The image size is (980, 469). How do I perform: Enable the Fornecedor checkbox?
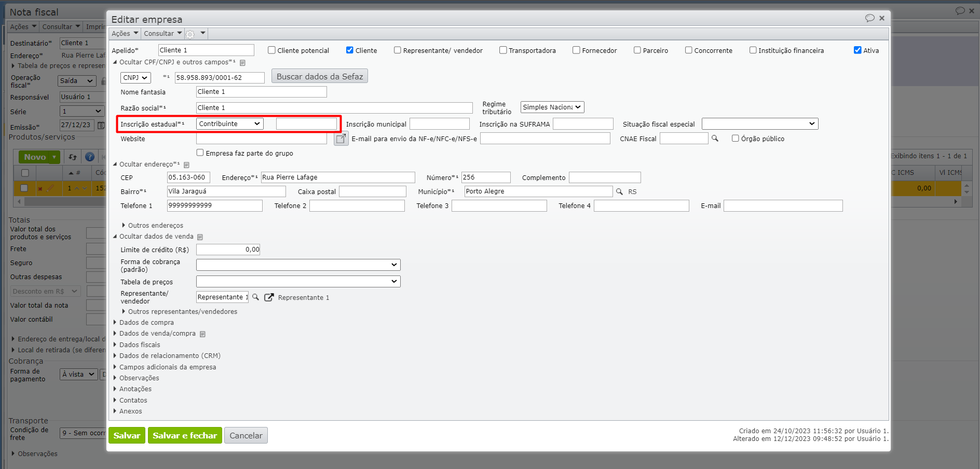pyautogui.click(x=576, y=50)
